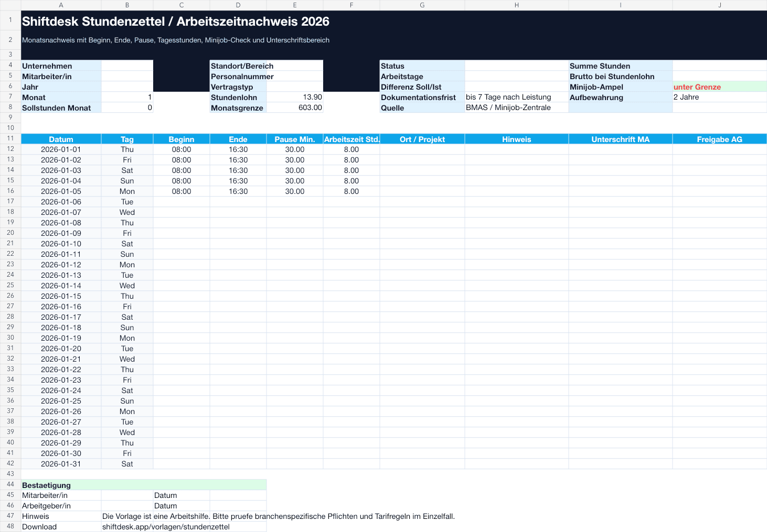
Task: Select column H header
Action: (x=517, y=5)
